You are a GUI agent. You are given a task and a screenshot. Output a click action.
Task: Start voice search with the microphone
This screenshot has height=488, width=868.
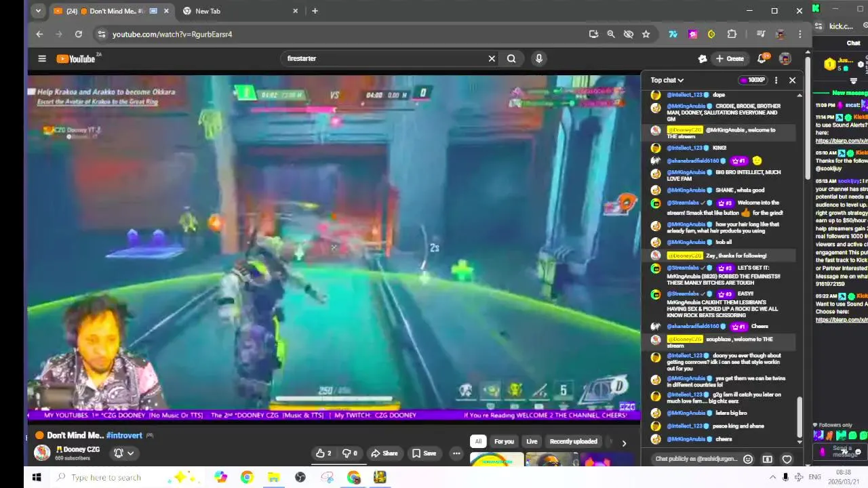[539, 58]
